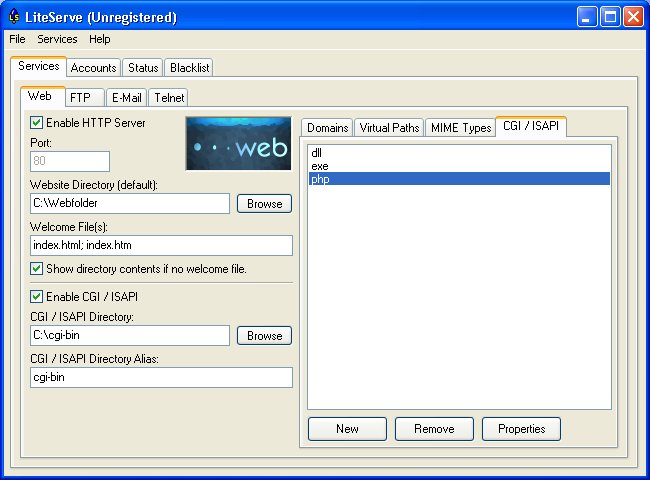
Task: Switch to the Blacklist tab
Action: pos(189,68)
